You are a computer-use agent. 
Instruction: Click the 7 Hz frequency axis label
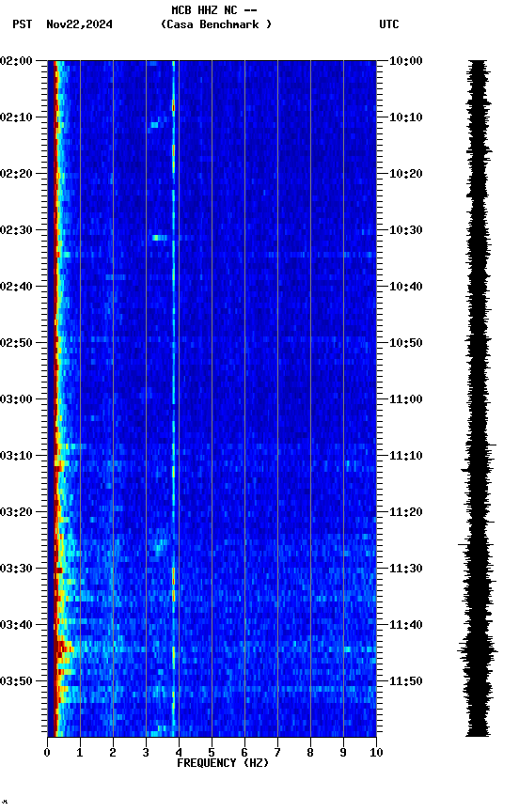[x=277, y=753]
